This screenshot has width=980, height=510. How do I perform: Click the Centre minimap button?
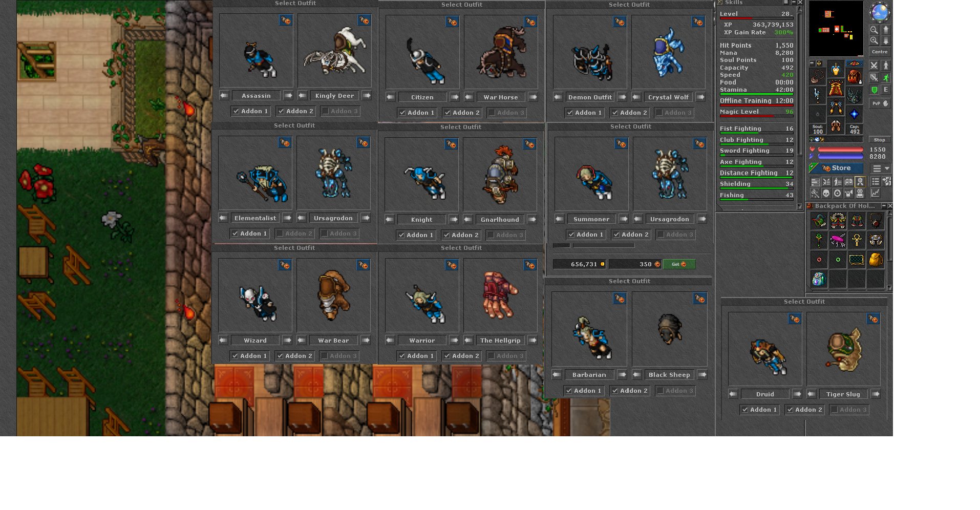point(880,52)
